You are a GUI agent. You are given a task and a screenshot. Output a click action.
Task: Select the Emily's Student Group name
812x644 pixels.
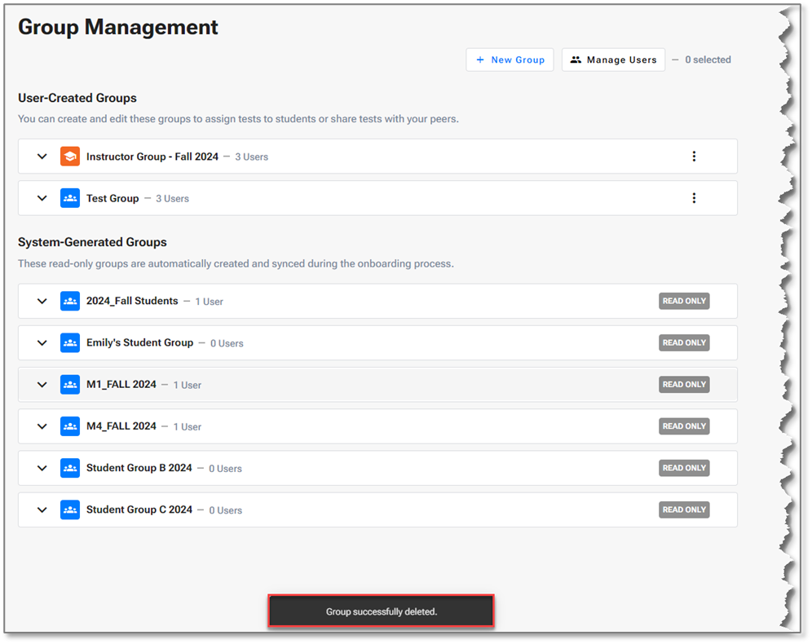click(x=139, y=343)
